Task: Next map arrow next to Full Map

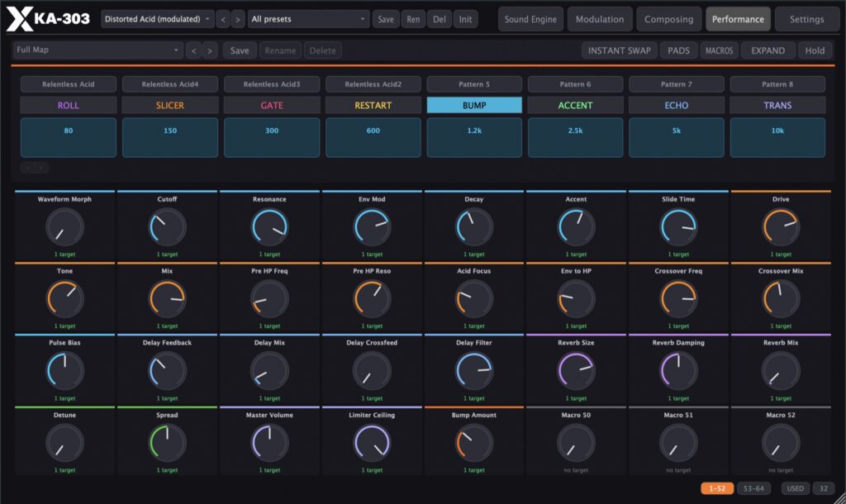Action: (210, 50)
